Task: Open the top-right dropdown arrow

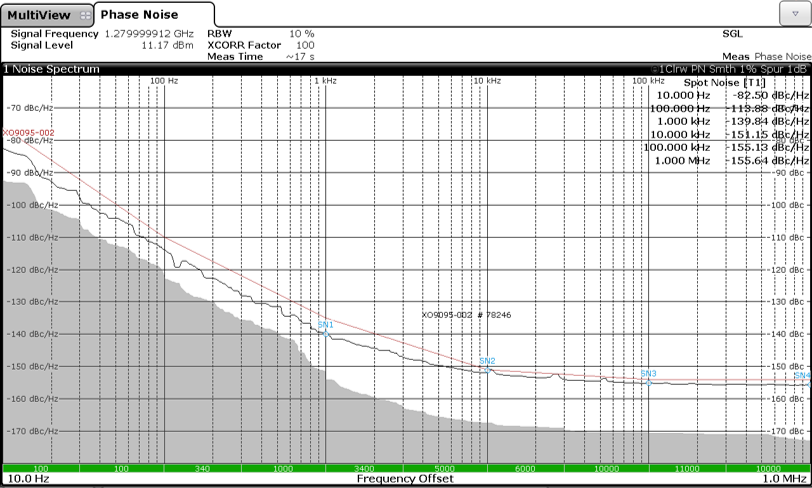Action: [793, 12]
